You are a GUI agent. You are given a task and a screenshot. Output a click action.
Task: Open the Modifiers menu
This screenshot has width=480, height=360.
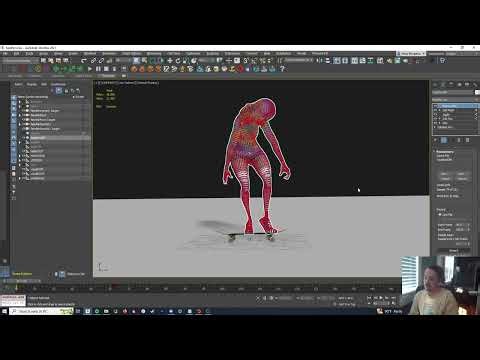click(x=90, y=54)
